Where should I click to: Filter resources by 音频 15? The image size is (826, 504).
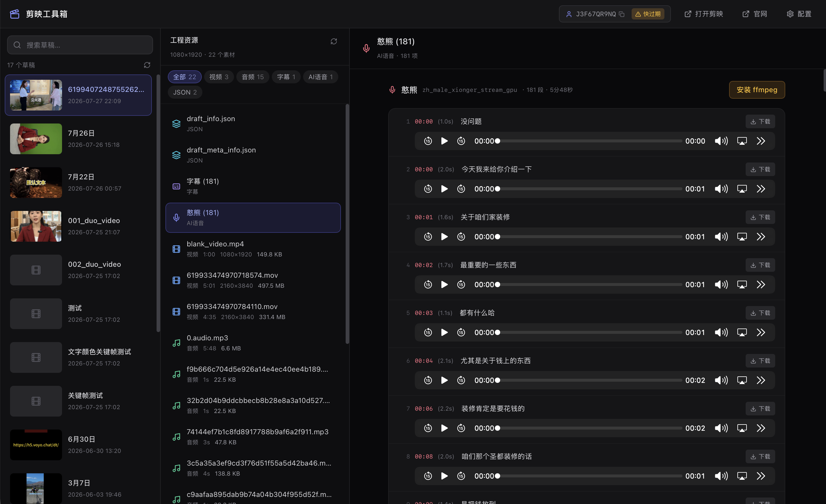252,77
